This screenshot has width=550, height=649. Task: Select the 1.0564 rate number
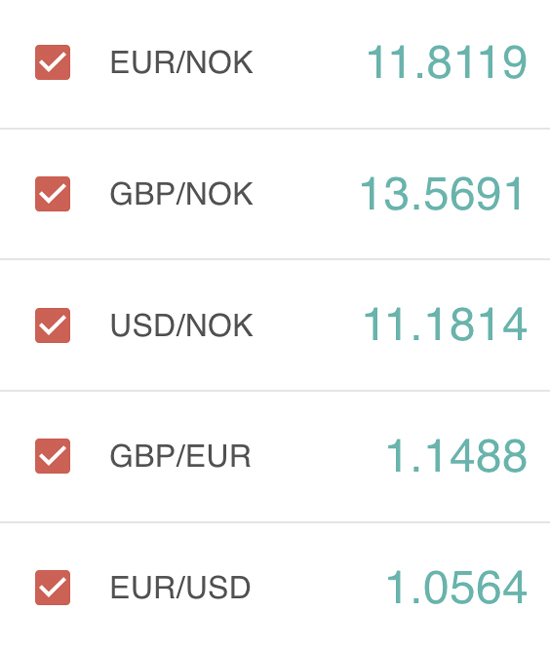456,587
